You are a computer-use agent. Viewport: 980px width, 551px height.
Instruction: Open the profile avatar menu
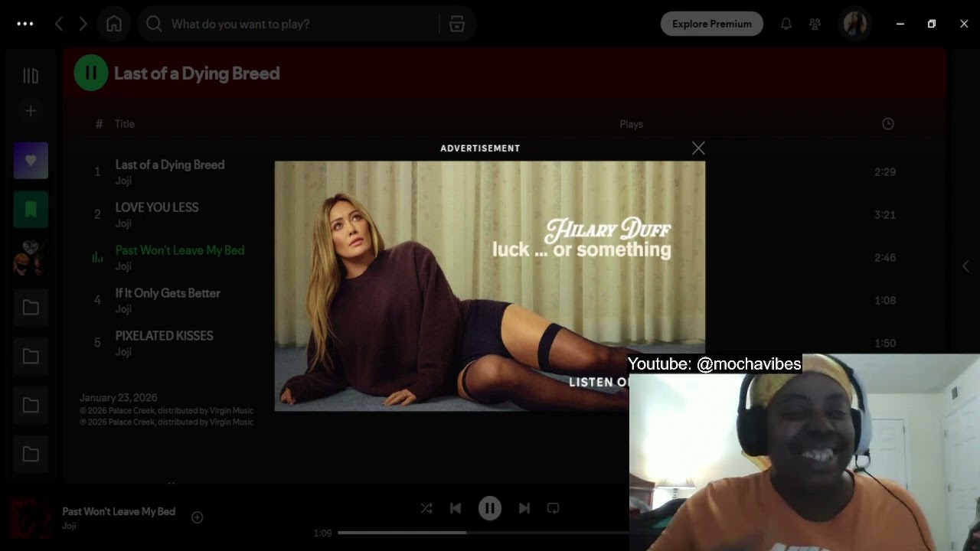click(854, 24)
